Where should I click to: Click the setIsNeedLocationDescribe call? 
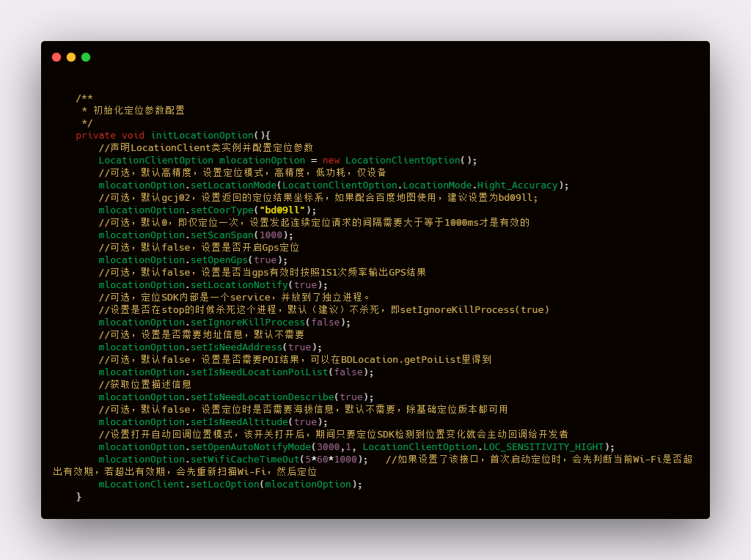point(263,397)
